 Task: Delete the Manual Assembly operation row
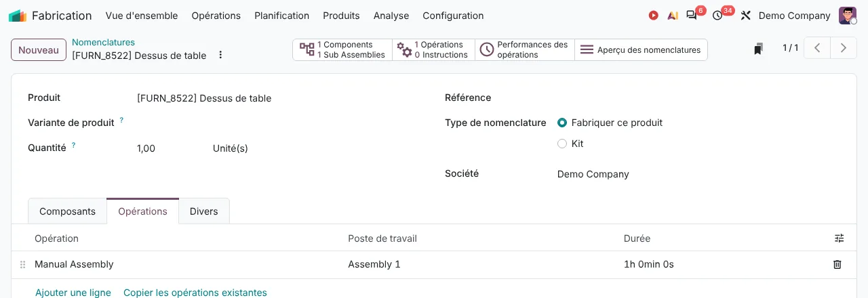(x=837, y=264)
